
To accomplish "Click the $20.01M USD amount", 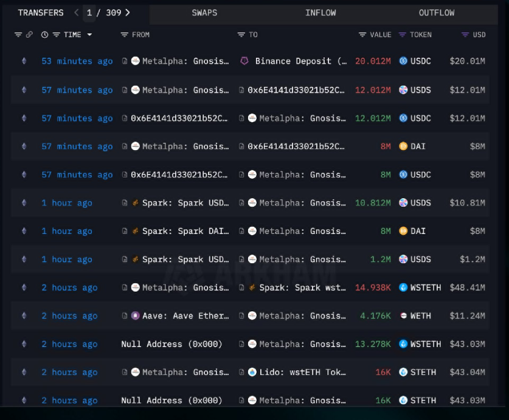I will (x=468, y=61).
